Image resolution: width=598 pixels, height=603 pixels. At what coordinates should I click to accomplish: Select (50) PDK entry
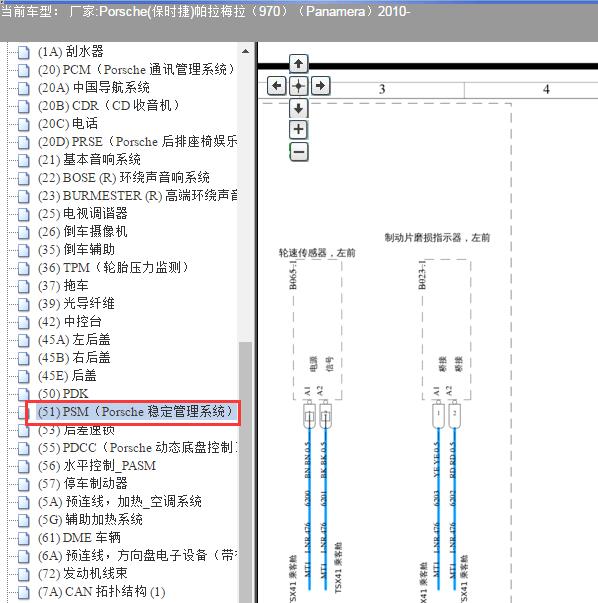[x=63, y=394]
